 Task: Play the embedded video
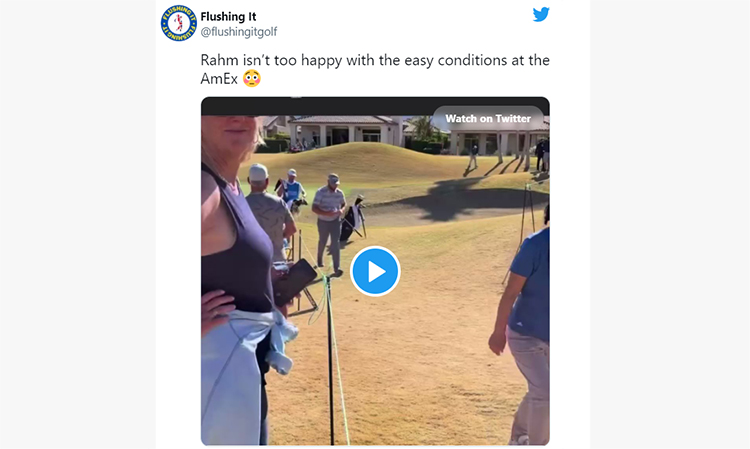tap(375, 271)
